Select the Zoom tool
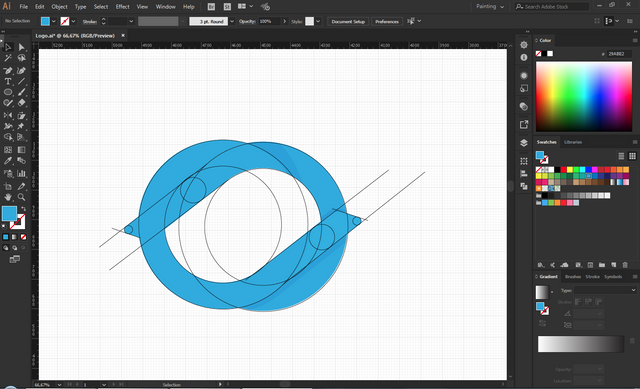The image size is (640, 389). [22, 197]
